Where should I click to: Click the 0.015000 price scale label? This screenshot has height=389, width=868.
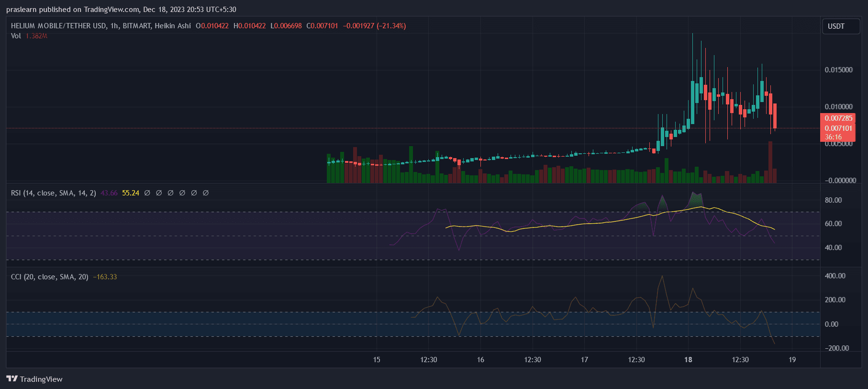[x=838, y=70]
